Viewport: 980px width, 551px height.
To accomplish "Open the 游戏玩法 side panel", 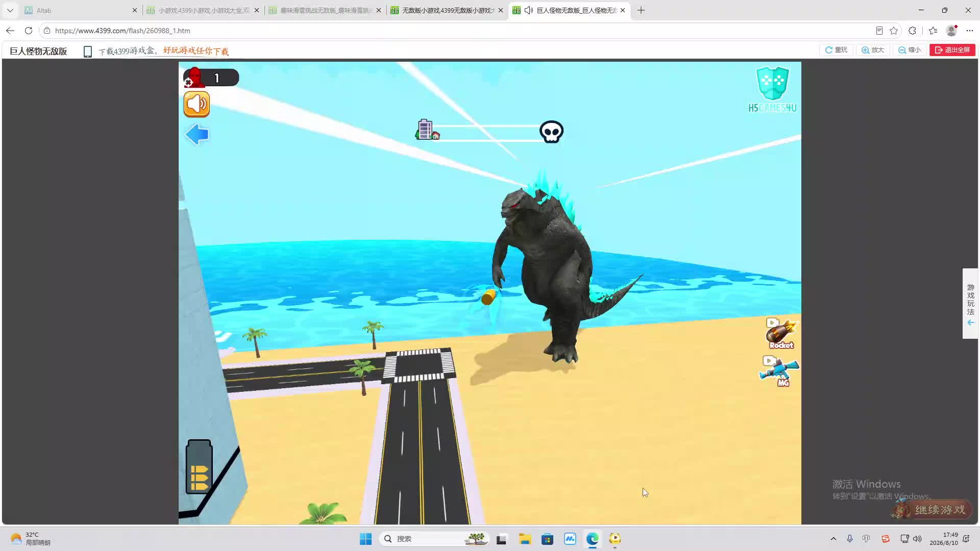I will (970, 304).
